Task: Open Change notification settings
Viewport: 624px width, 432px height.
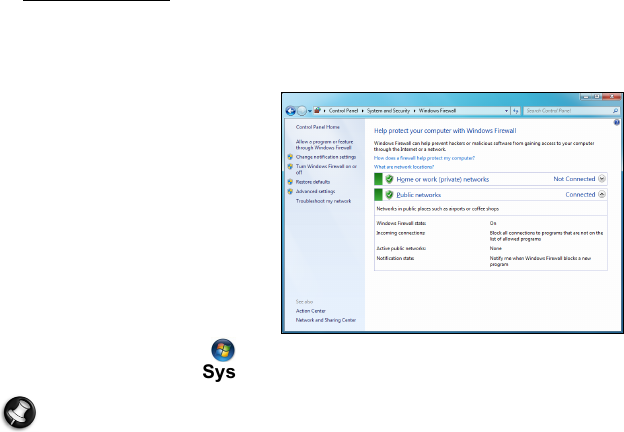Action: (x=326, y=157)
